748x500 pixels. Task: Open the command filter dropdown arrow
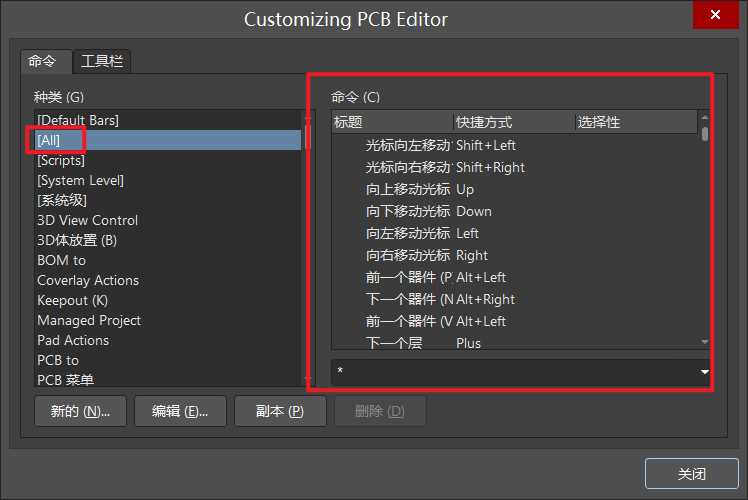click(704, 373)
